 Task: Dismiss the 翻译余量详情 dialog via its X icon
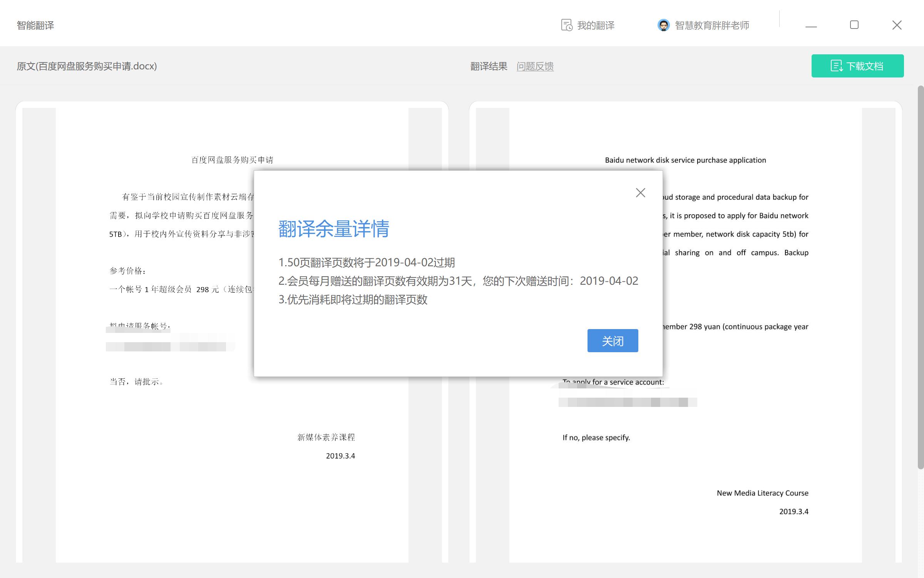point(640,193)
